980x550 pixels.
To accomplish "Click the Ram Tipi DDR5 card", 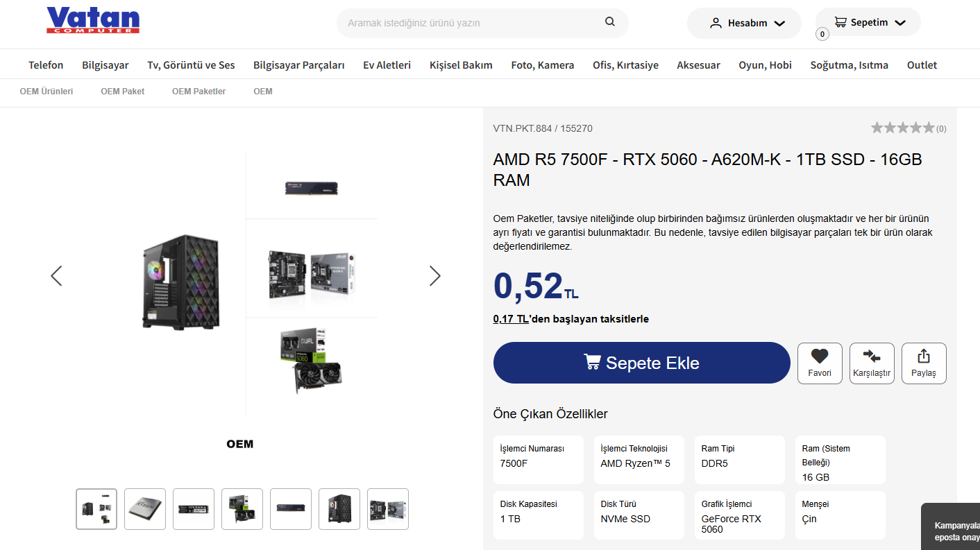I will [740, 460].
